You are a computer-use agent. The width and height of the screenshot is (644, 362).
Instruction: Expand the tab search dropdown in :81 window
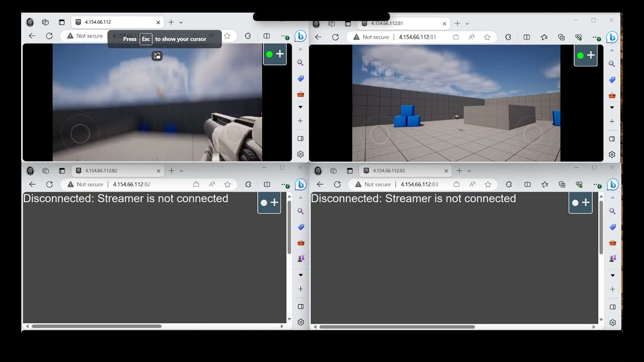point(467,24)
